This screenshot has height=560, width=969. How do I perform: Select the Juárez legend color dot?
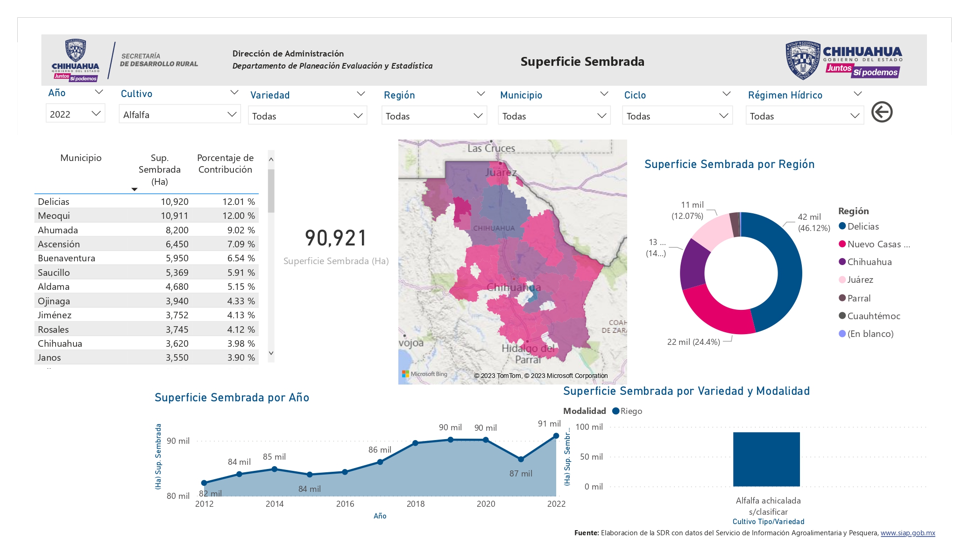pyautogui.click(x=842, y=280)
